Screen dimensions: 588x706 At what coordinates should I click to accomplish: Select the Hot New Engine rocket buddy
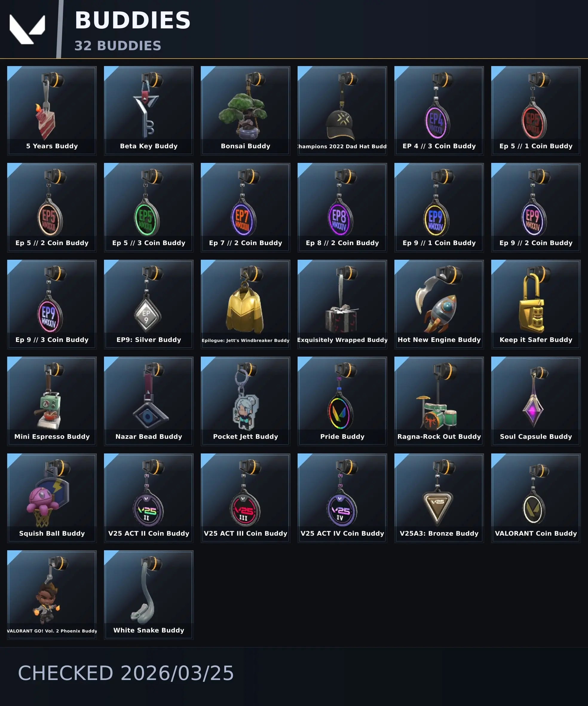[x=439, y=304]
